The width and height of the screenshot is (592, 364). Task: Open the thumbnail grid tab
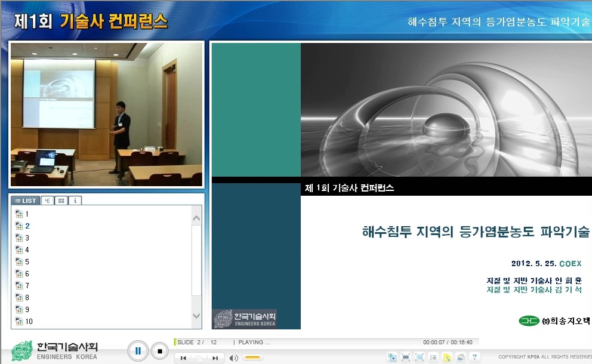tap(61, 200)
